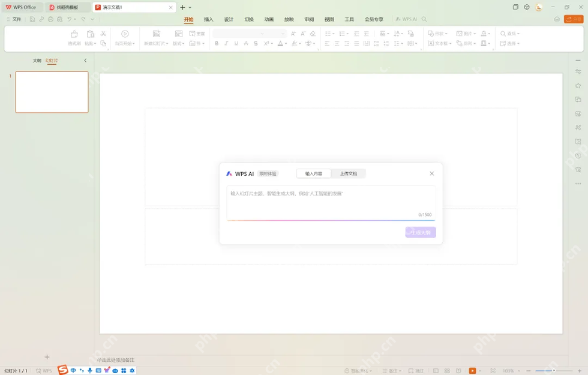Click the Increase Font Size icon
588x375 pixels.
[x=293, y=34]
